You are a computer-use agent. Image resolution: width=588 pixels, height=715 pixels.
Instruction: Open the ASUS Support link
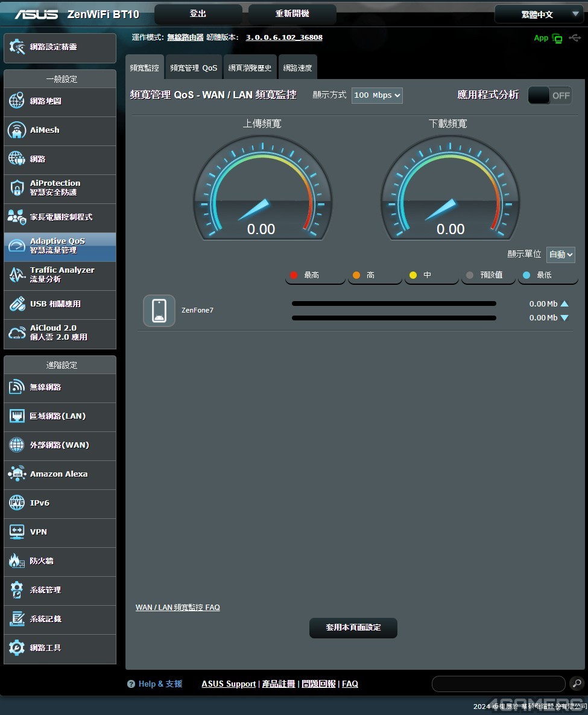click(x=229, y=684)
